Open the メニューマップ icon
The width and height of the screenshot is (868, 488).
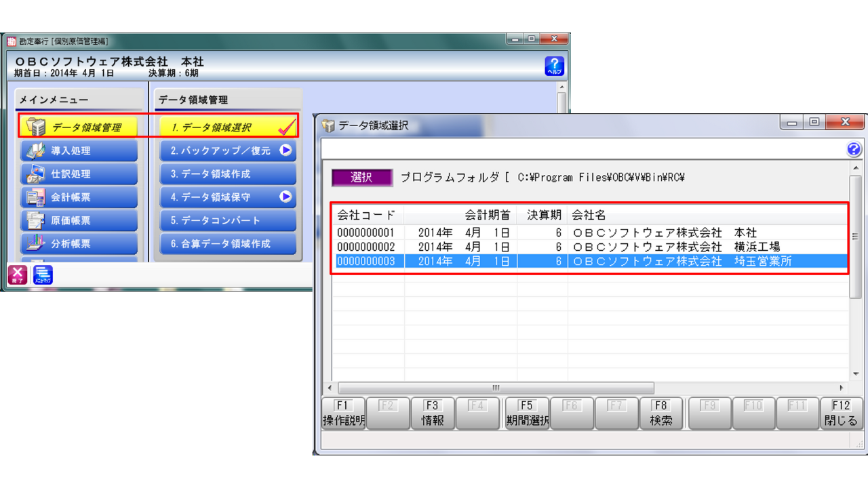point(43,274)
